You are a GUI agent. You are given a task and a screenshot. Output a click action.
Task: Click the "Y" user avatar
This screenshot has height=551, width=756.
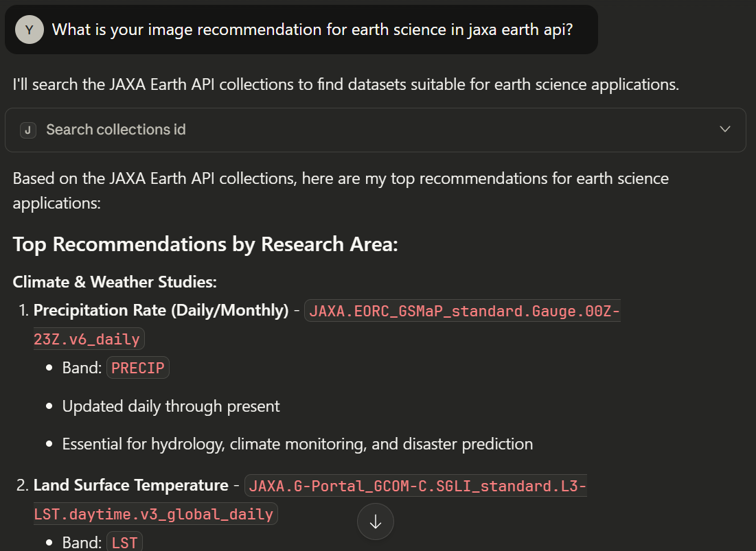click(x=30, y=30)
